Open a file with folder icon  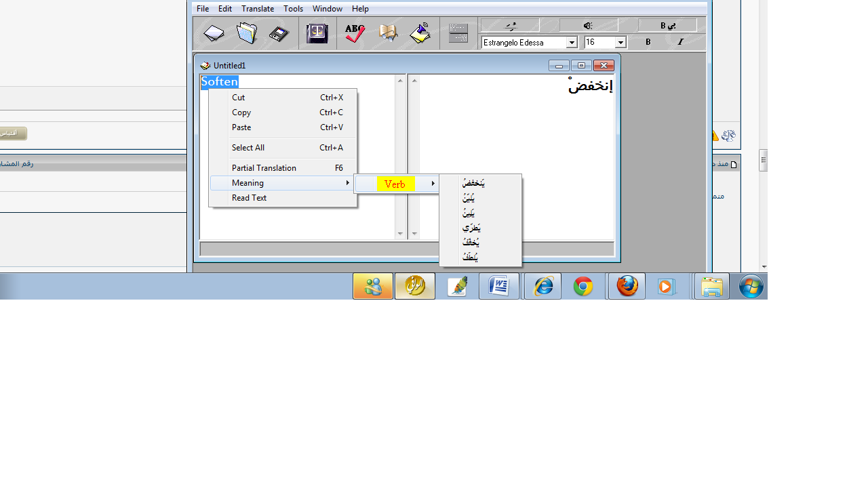[x=247, y=33]
